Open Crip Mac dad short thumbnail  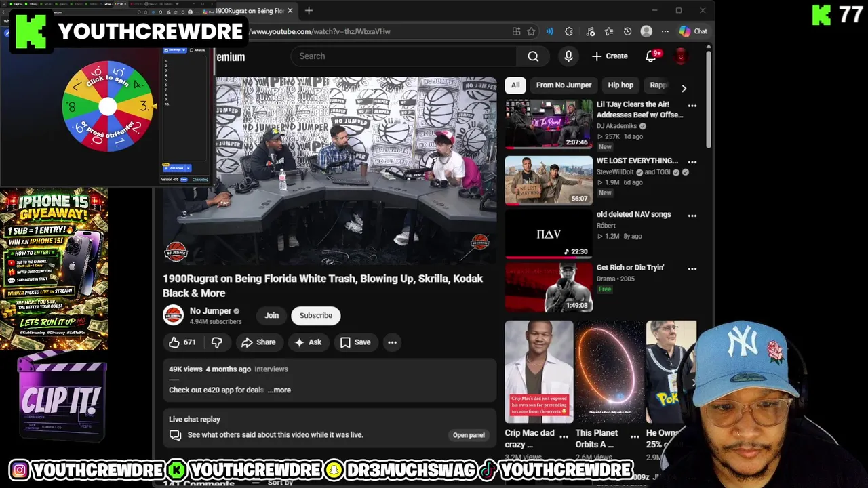click(539, 372)
